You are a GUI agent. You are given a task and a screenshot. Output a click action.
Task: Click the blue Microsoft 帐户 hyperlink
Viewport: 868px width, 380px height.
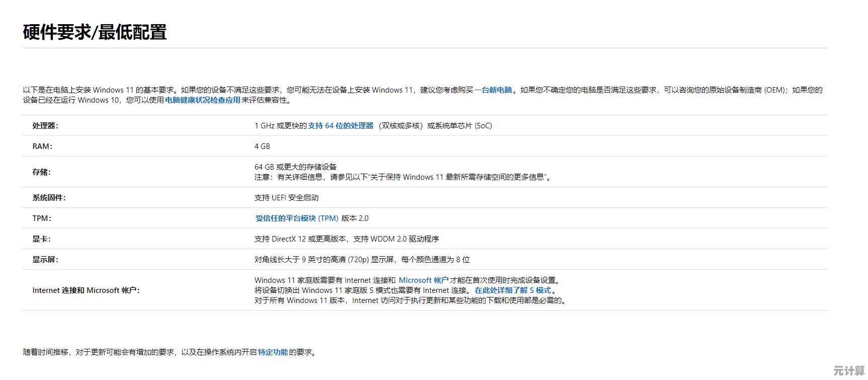coord(423,280)
